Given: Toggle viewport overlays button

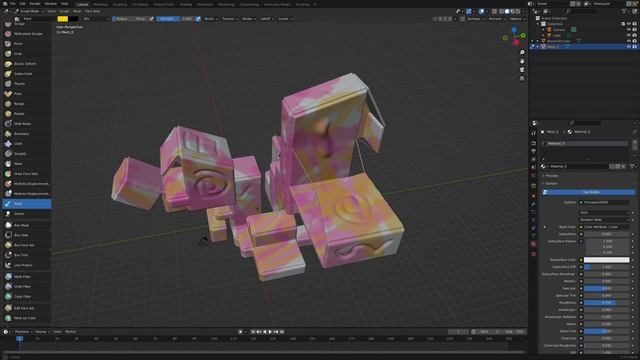Looking at the screenshot, I should click(482, 11).
